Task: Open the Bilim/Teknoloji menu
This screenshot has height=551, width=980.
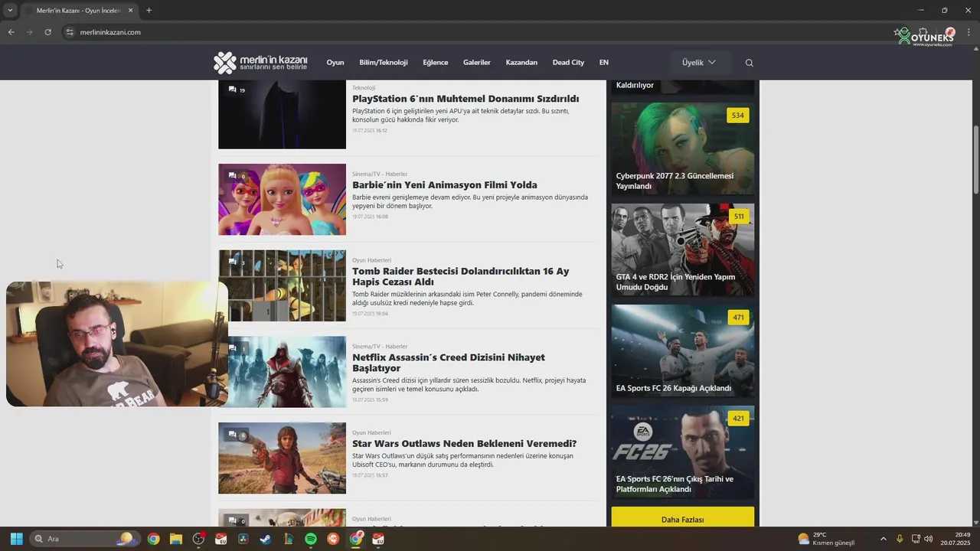Action: [384, 63]
